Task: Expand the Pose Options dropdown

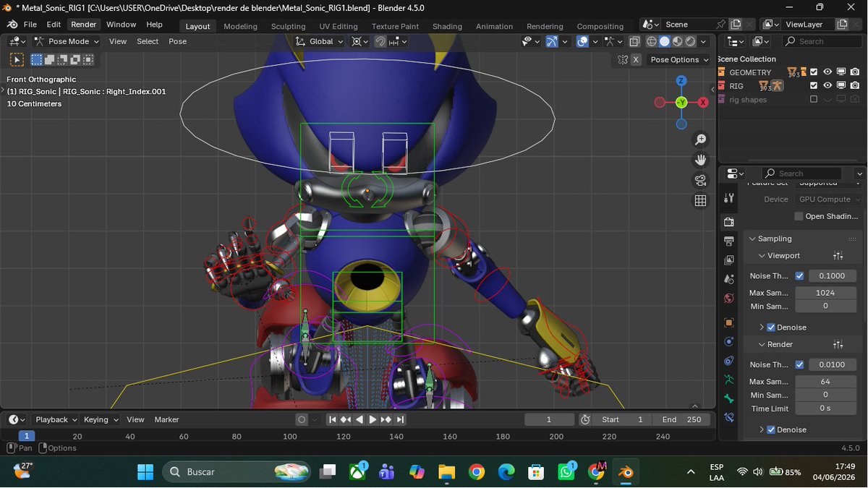Action: coord(678,59)
